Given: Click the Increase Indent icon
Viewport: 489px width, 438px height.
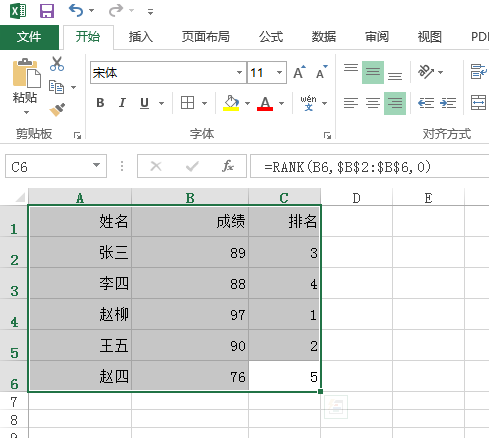Looking at the screenshot, I should tap(448, 103).
